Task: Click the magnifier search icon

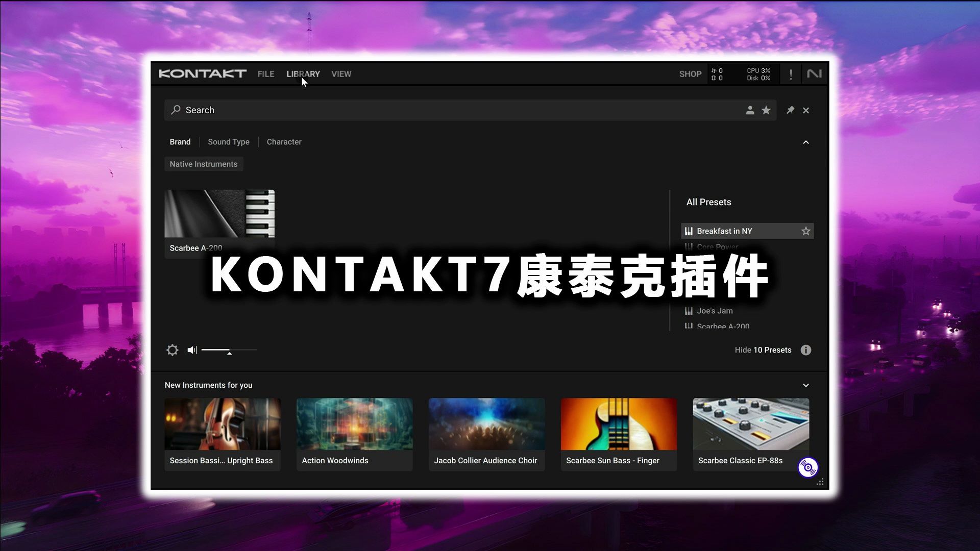Action: tap(176, 110)
